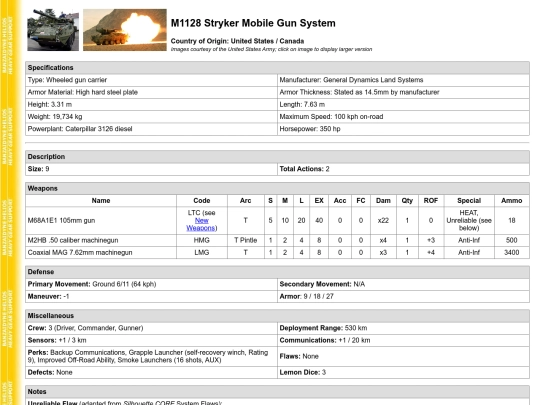Click the 'Sensors: +1 / 3 km' cell
Image resolution: width=540 pixels, height=405 pixels.
pyautogui.click(x=151, y=340)
